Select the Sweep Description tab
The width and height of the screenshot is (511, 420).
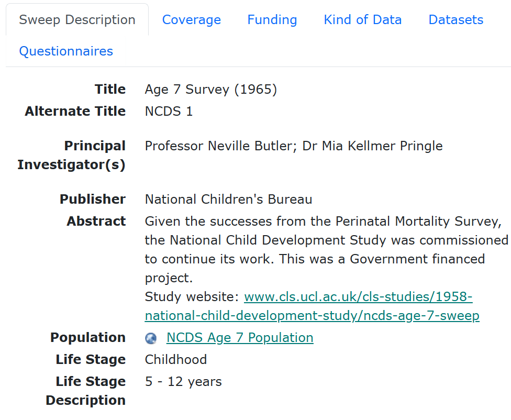[x=77, y=20]
